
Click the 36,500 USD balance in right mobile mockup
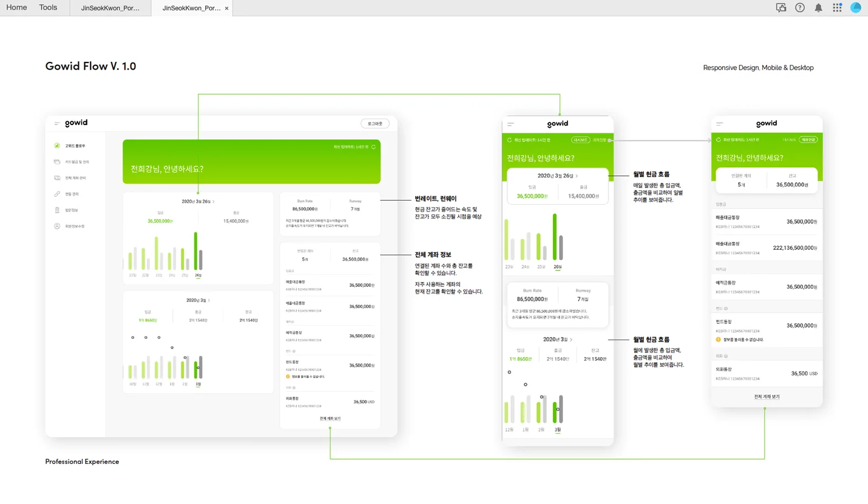pos(804,374)
